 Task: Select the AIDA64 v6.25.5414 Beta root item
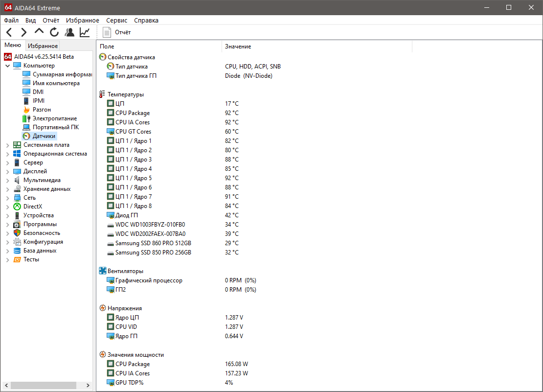(39, 56)
